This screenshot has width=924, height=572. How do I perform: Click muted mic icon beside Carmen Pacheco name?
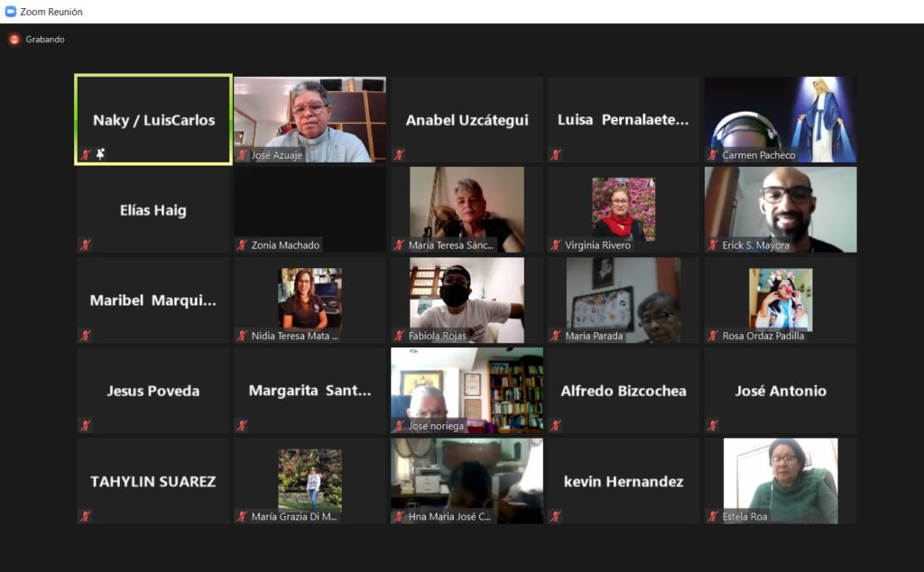pos(713,155)
